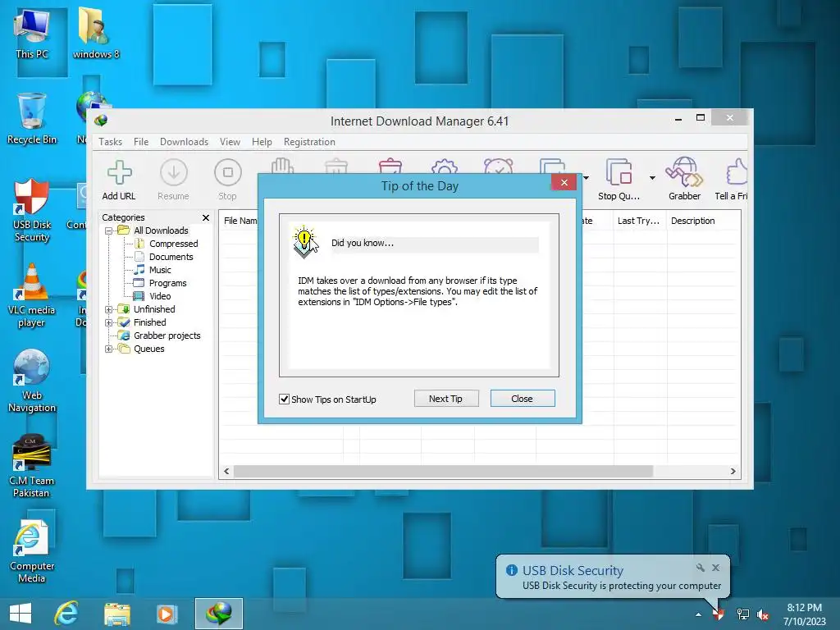Uncheck Show Tips on StartUp
Viewport: 840px width, 630px height.
[x=285, y=399]
